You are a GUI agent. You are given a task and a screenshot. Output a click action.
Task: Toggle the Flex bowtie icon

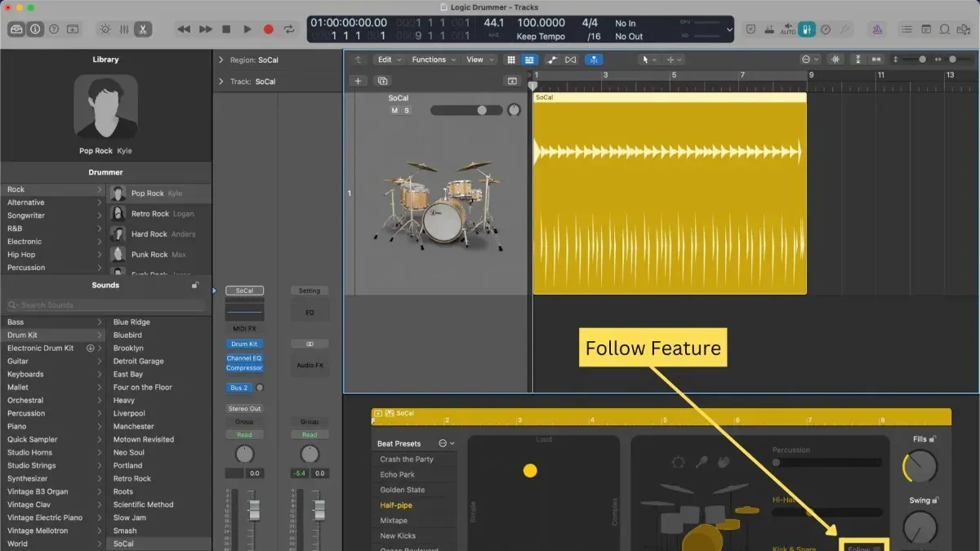pyautogui.click(x=570, y=60)
